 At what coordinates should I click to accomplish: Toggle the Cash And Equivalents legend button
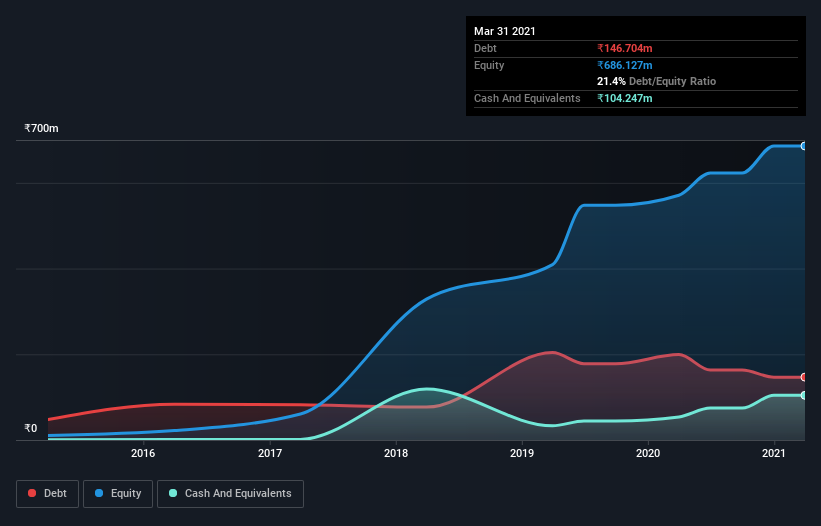click(230, 494)
